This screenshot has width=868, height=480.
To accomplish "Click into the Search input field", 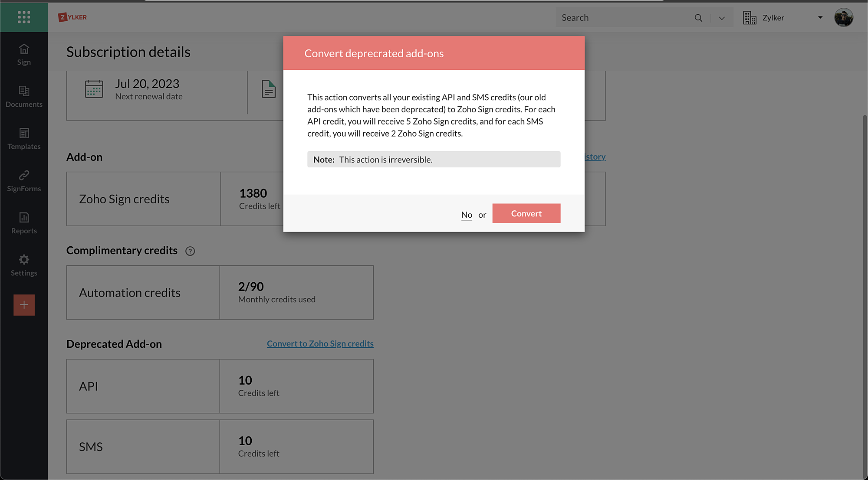I will click(x=625, y=18).
